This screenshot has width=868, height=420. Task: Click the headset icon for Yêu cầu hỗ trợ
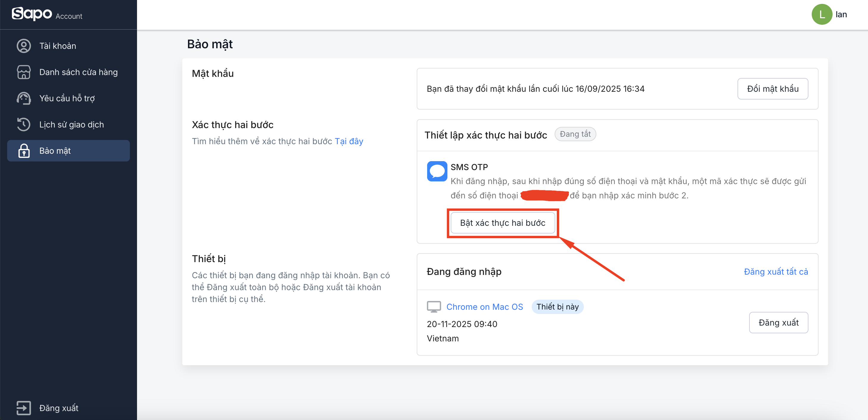[24, 98]
